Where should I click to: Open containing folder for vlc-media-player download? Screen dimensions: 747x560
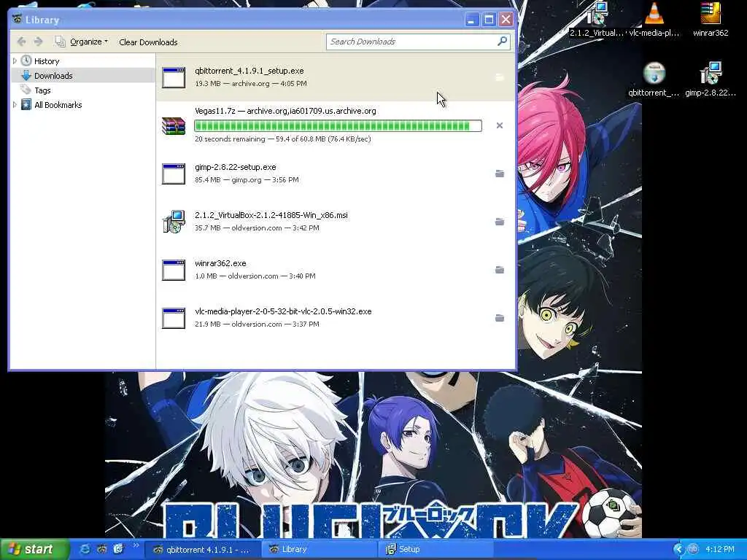499,318
